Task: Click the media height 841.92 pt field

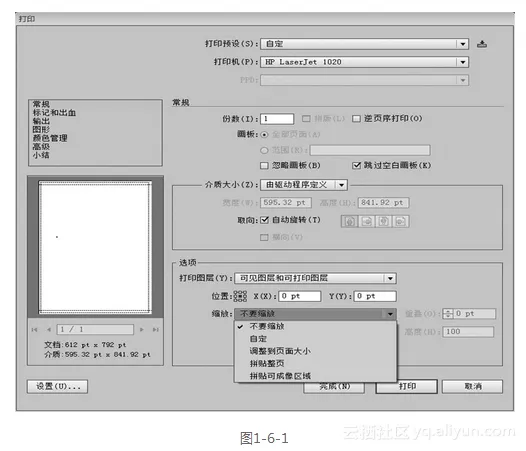Action: coord(384,203)
